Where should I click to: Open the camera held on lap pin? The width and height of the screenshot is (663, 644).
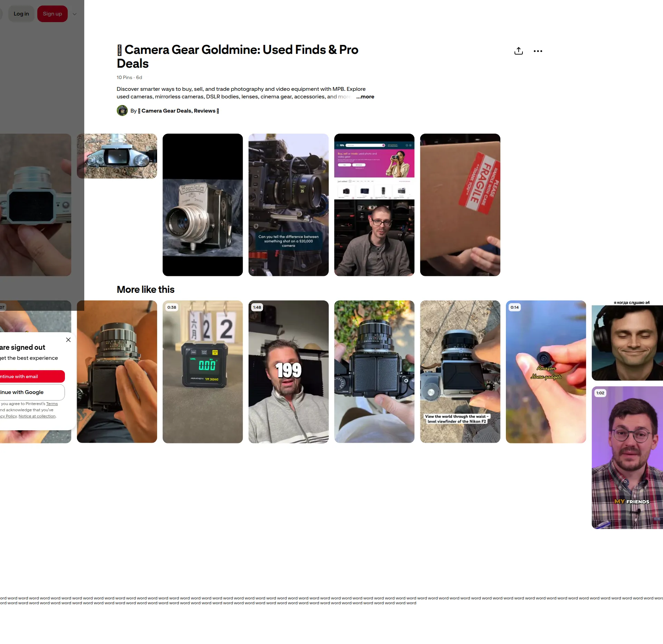point(117,372)
